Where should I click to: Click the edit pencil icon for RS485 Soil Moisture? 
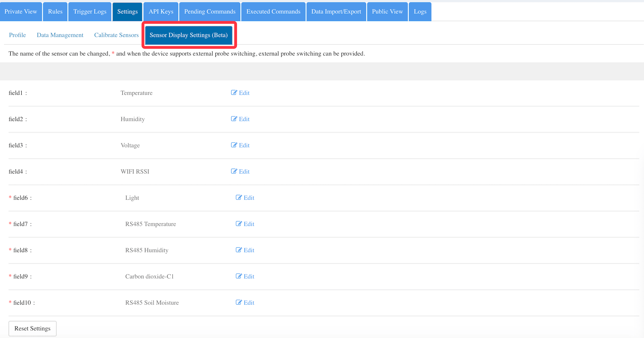(238, 302)
